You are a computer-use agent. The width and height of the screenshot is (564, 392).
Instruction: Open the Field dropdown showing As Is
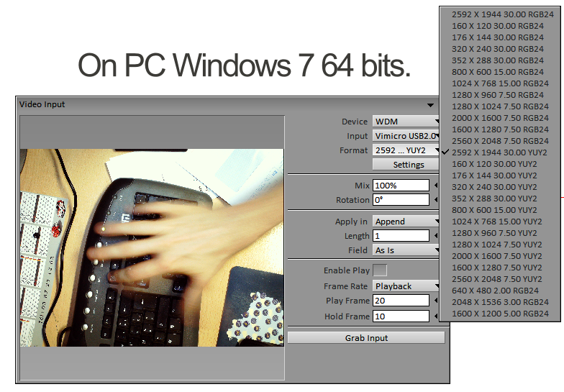click(406, 250)
